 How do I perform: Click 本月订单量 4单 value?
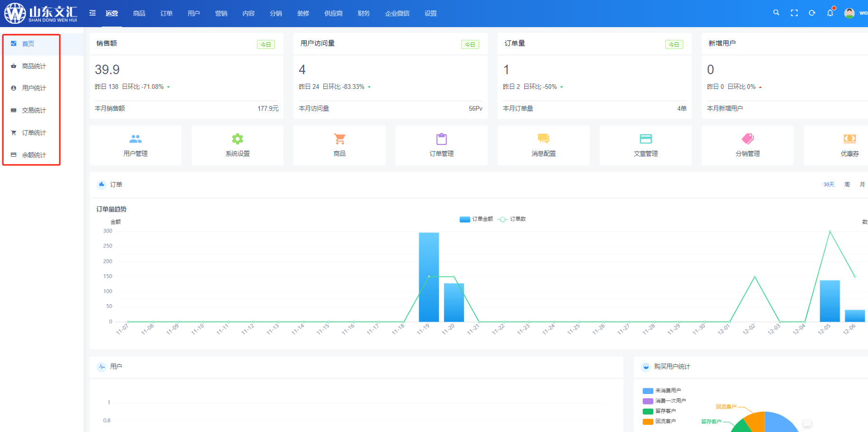point(682,108)
